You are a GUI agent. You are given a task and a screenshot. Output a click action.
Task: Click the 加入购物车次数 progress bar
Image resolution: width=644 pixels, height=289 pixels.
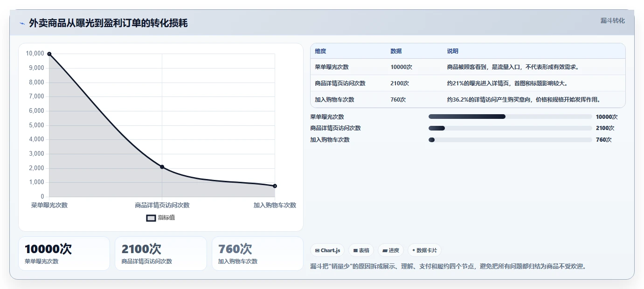click(x=510, y=140)
